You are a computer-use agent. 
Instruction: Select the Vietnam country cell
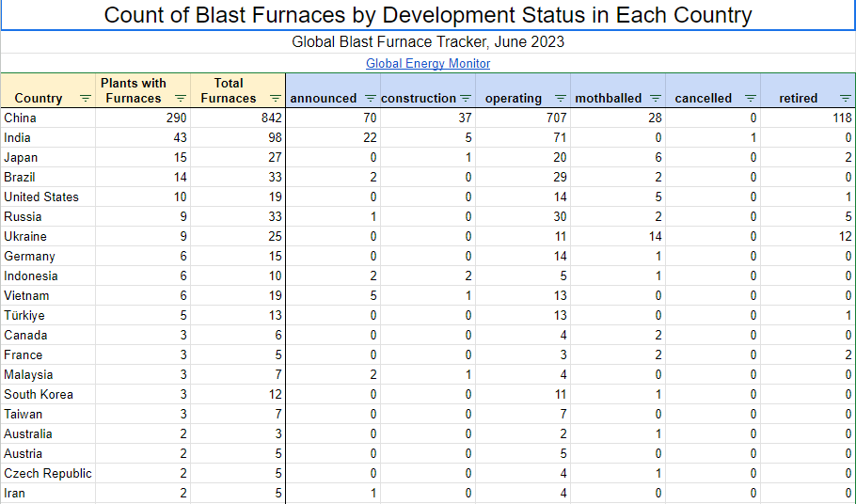point(48,295)
